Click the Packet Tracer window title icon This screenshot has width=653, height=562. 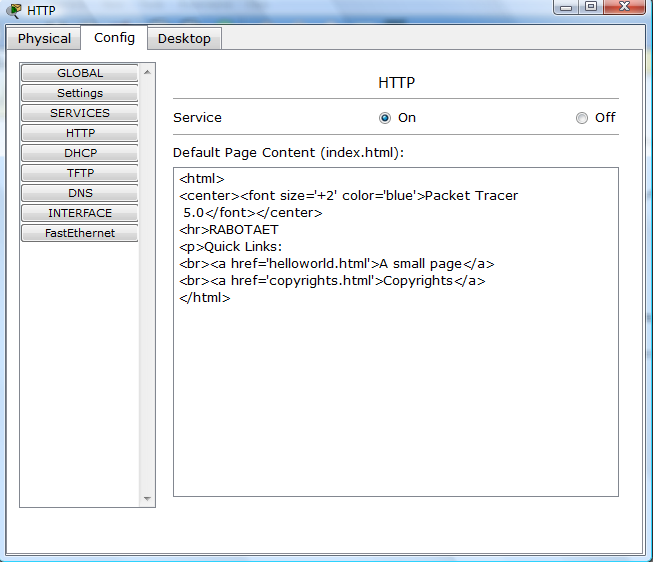[x=14, y=10]
